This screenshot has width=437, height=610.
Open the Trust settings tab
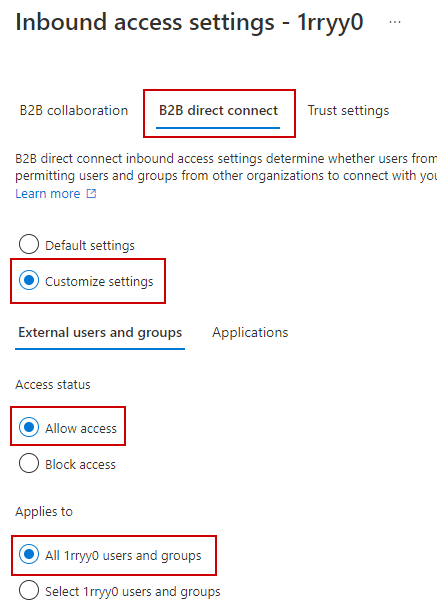(348, 110)
